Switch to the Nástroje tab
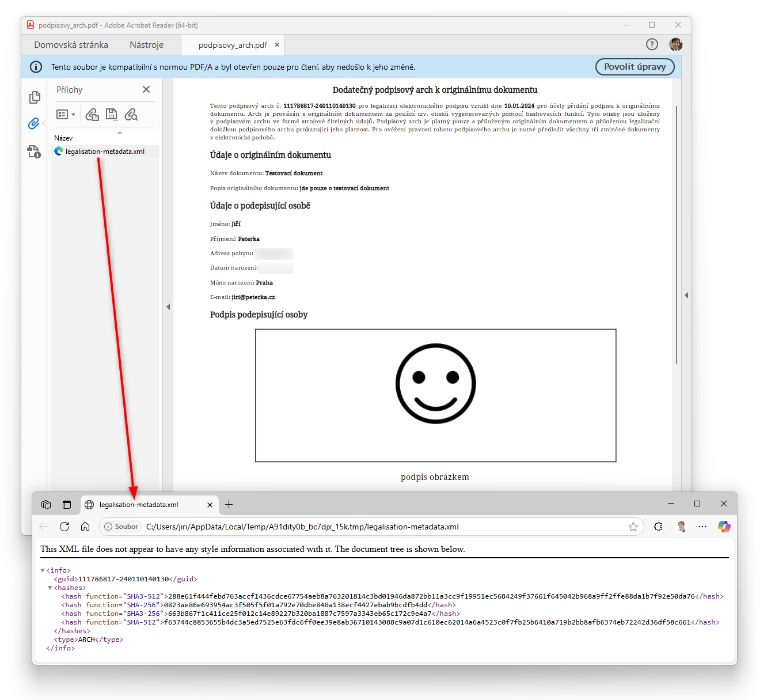771x700 pixels. pyautogui.click(x=146, y=45)
